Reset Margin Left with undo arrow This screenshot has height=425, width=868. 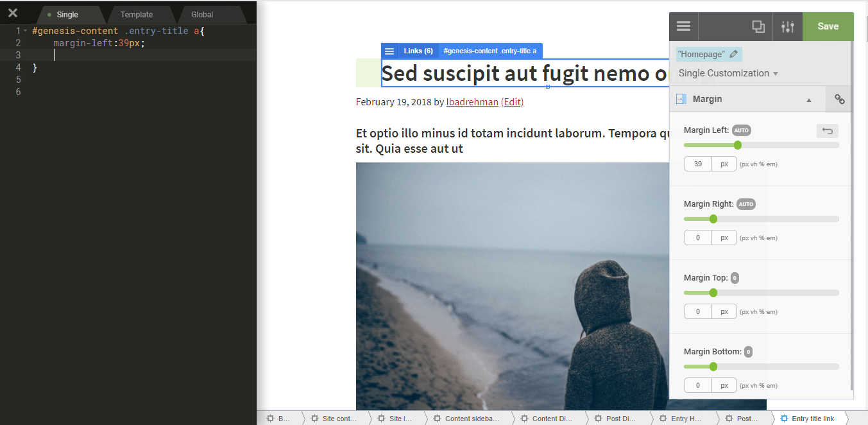[828, 131]
